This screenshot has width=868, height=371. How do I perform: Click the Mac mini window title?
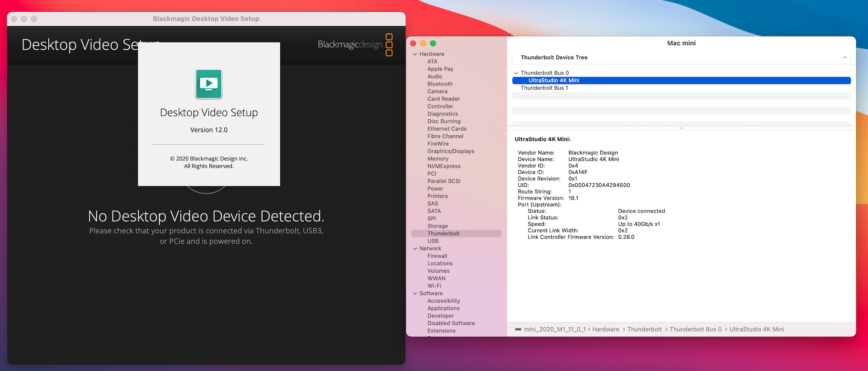[x=681, y=43]
